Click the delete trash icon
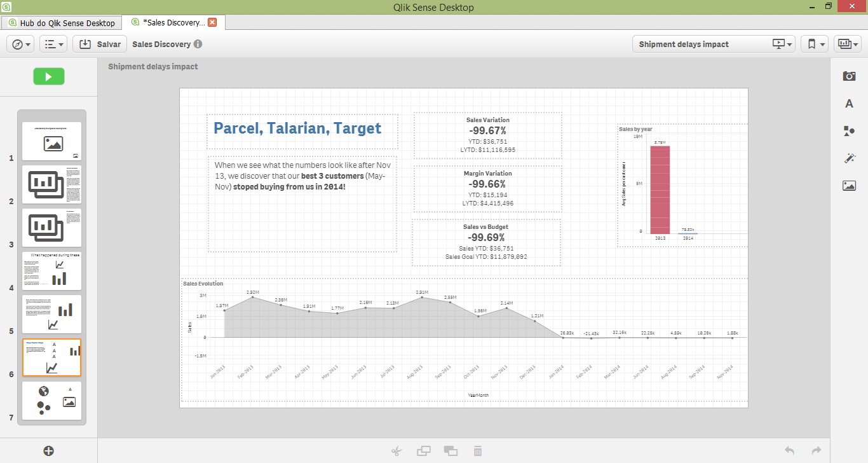The height and width of the screenshot is (463, 868). (x=478, y=451)
